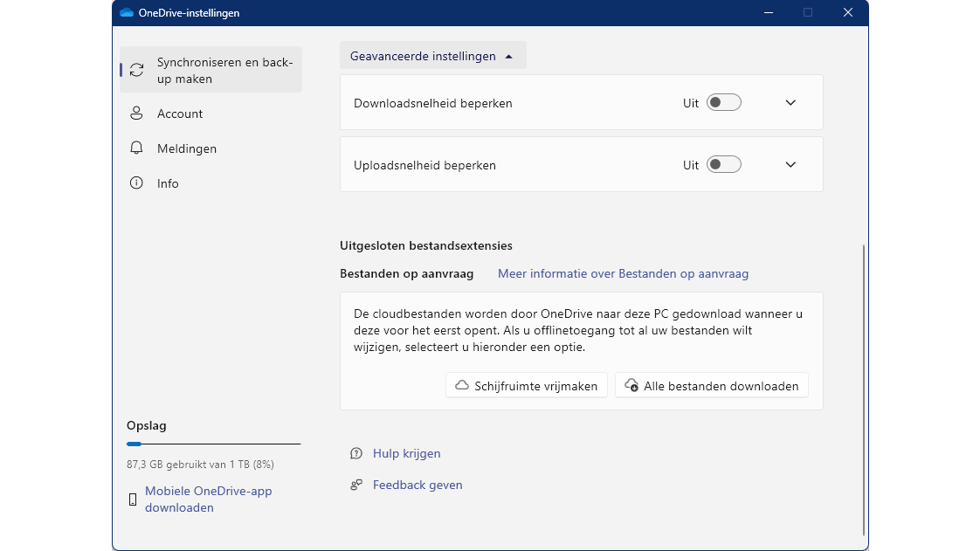Image resolution: width=980 pixels, height=551 pixels.
Task: Collapse the Geavanceerde instellingen section
Action: point(432,56)
